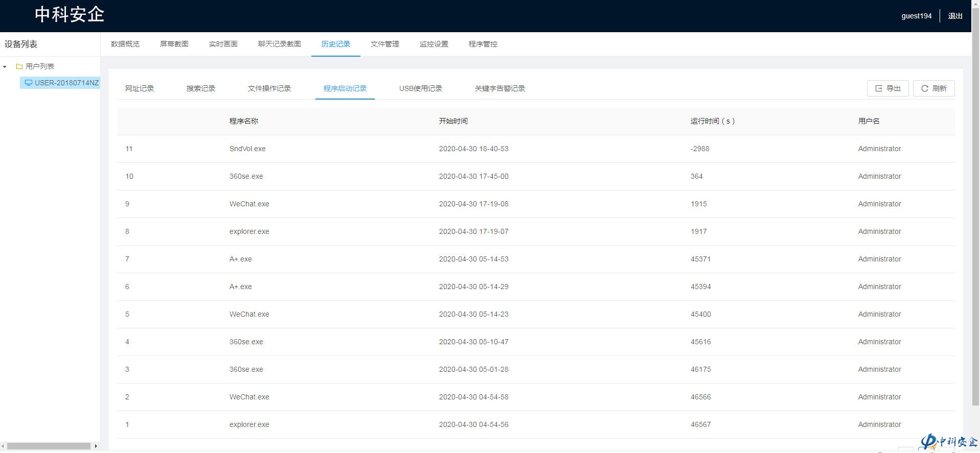This screenshot has height=453, width=980.
Task: Click run time value 46567
Action: coord(701,424)
